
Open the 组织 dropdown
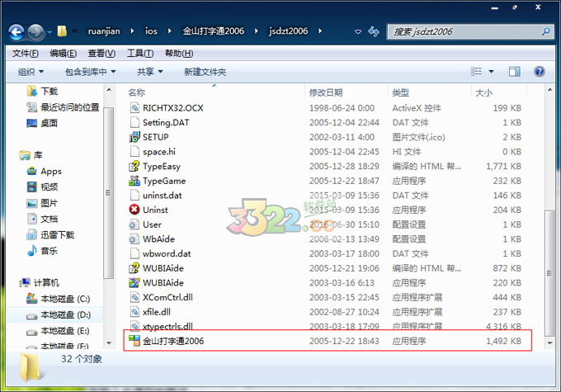coord(31,72)
